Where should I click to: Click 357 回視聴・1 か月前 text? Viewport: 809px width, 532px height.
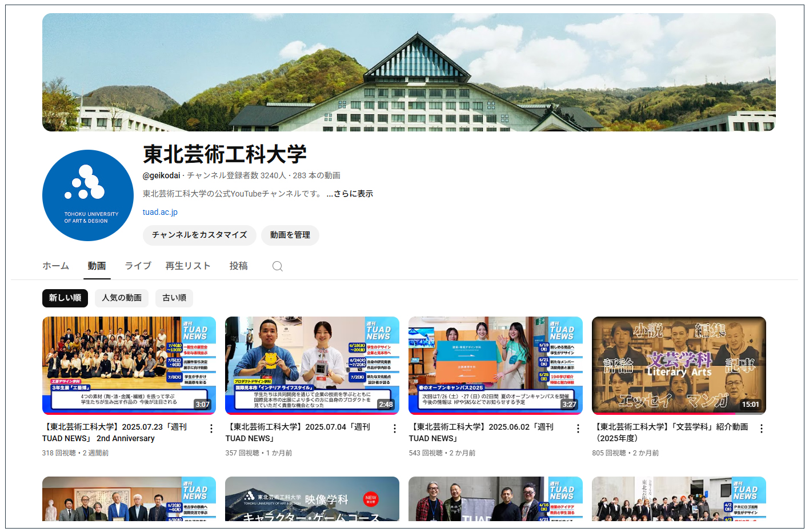[x=259, y=453]
